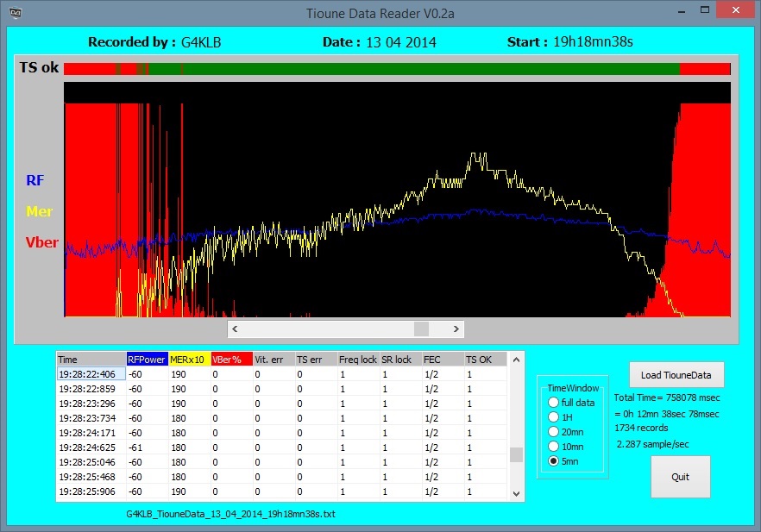Click the Quit button
Image resolution: width=761 pixels, height=532 pixels.
[x=680, y=477]
